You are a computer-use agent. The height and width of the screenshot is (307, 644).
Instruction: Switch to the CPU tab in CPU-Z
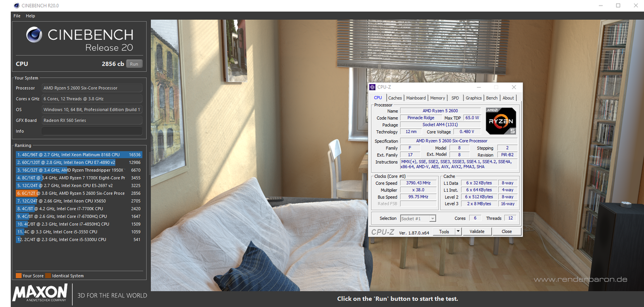pos(378,98)
